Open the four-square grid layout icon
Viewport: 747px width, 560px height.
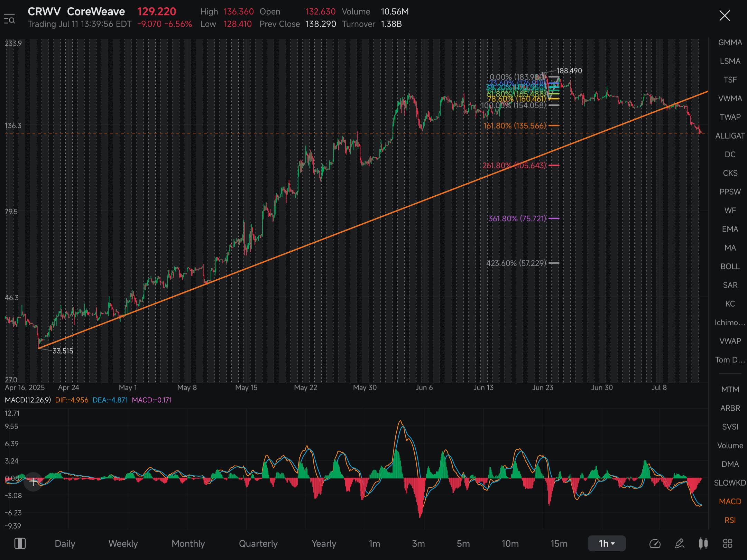coord(728,544)
